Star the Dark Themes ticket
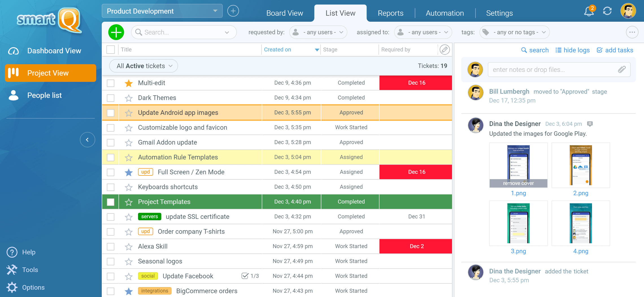The image size is (644, 297). click(x=129, y=98)
